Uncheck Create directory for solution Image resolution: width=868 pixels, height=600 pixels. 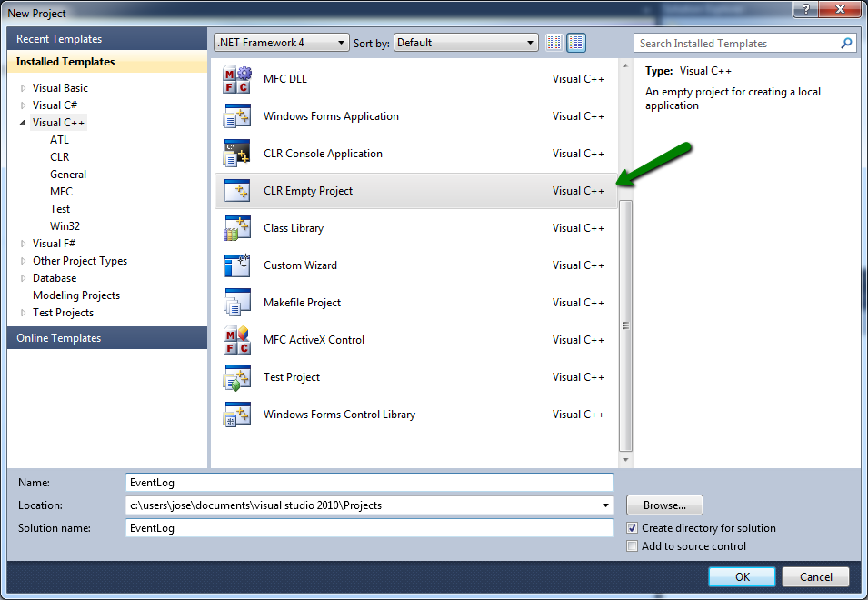click(632, 528)
